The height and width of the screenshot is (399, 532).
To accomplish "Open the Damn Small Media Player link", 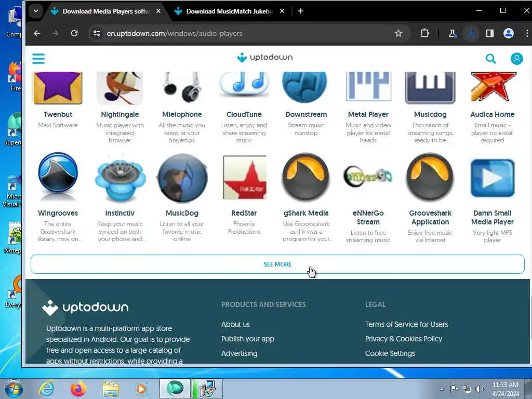I will pos(493,218).
